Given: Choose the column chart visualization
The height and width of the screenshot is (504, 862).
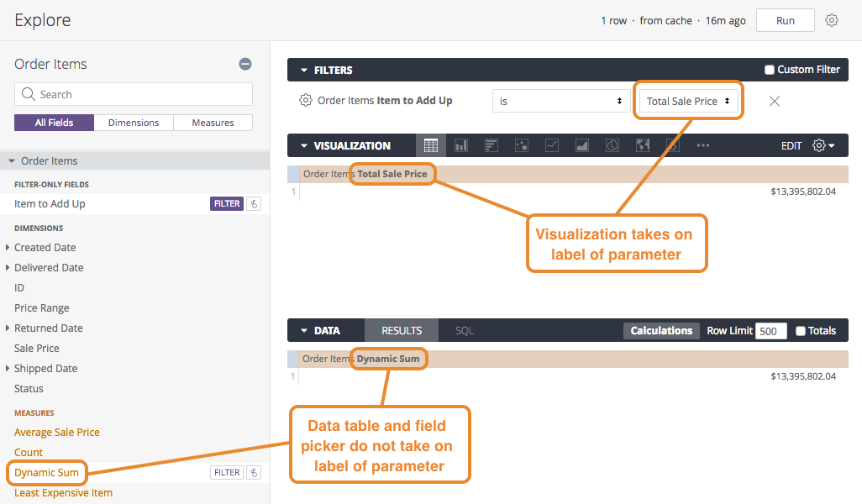Looking at the screenshot, I should tap(461, 145).
